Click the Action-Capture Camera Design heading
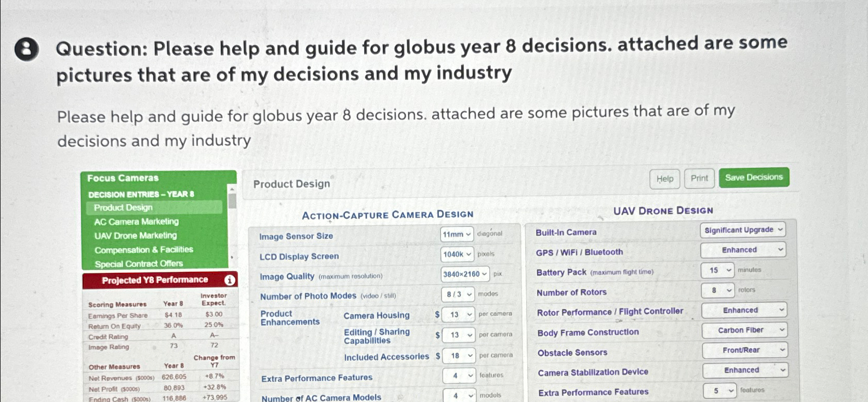The height and width of the screenshot is (402, 868). point(388,215)
